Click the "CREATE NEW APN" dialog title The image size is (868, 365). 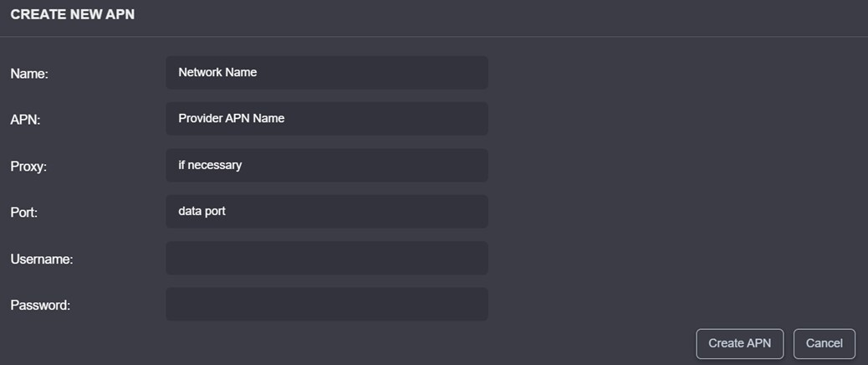72,15
